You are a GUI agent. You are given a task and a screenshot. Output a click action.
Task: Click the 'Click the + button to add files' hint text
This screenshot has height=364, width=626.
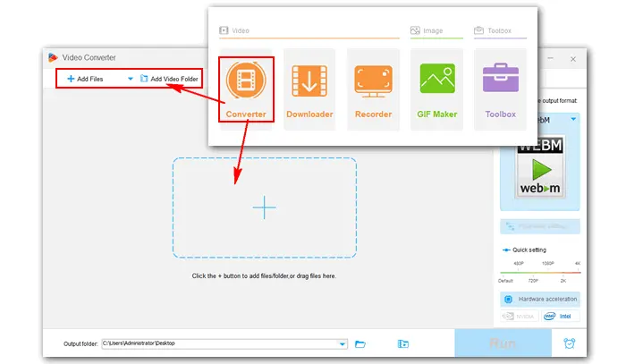tap(264, 275)
